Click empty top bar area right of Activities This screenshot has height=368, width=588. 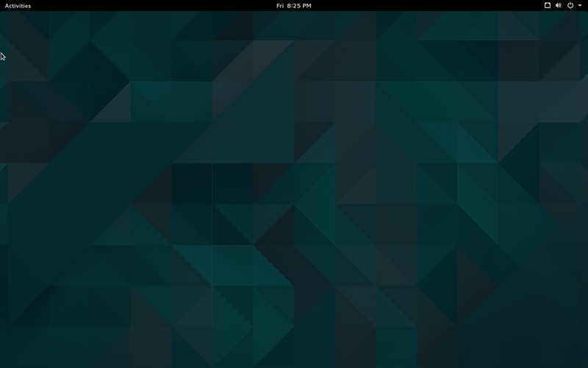(x=147, y=5)
